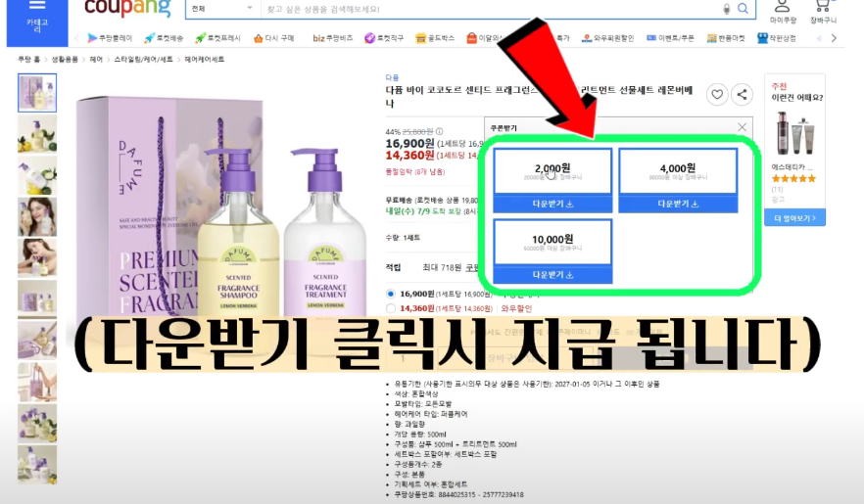
Task: Open the 다시 구매 nav item
Action: point(274,38)
